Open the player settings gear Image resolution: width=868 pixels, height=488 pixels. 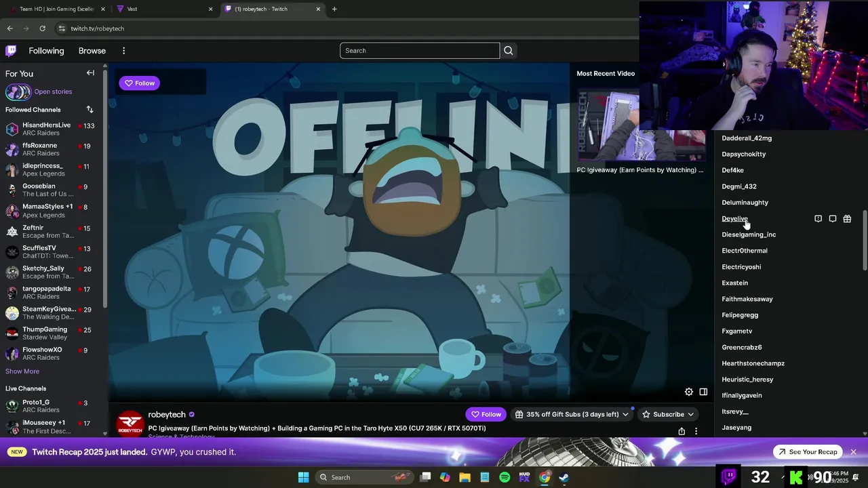pyautogui.click(x=689, y=392)
